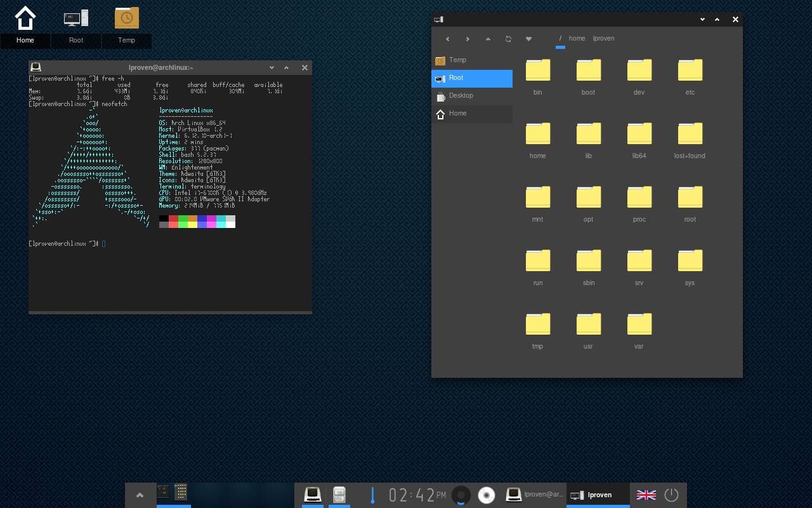
Task: Open the Home desktop icon
Action: click(x=25, y=25)
